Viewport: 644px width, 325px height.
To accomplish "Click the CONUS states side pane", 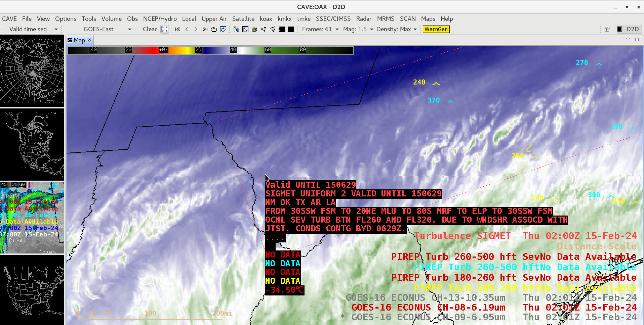I will pyautogui.click(x=32, y=290).
